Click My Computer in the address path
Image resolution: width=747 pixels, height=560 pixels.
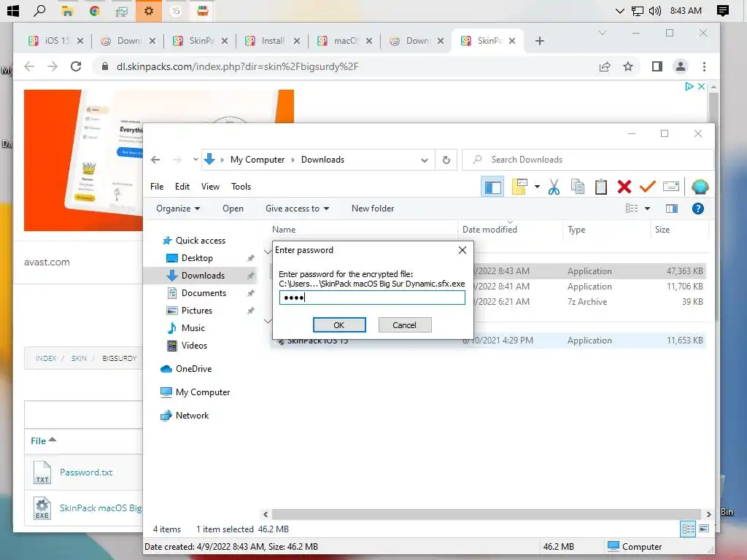click(x=258, y=160)
